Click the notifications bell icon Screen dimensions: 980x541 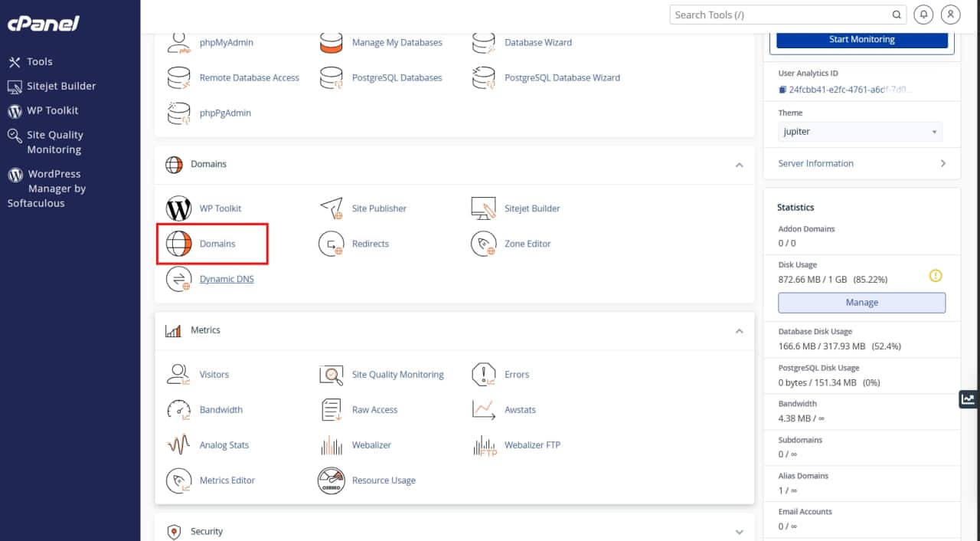[924, 15]
